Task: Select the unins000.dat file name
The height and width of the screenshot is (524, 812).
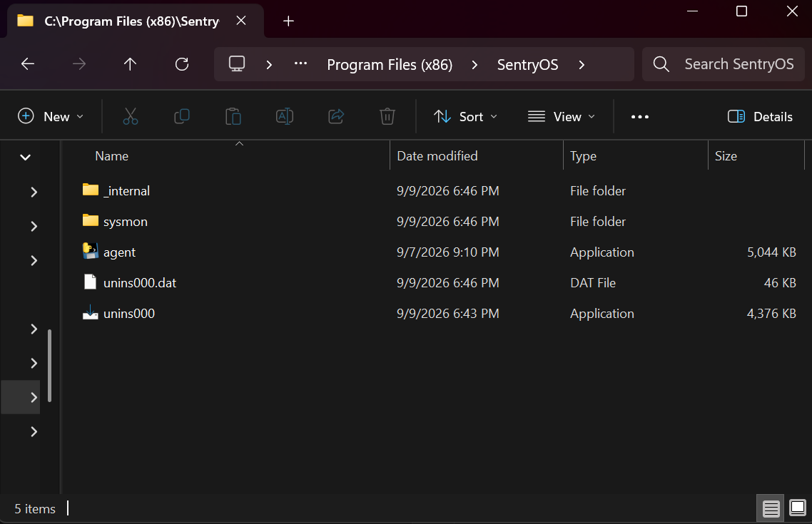Action: [x=140, y=282]
